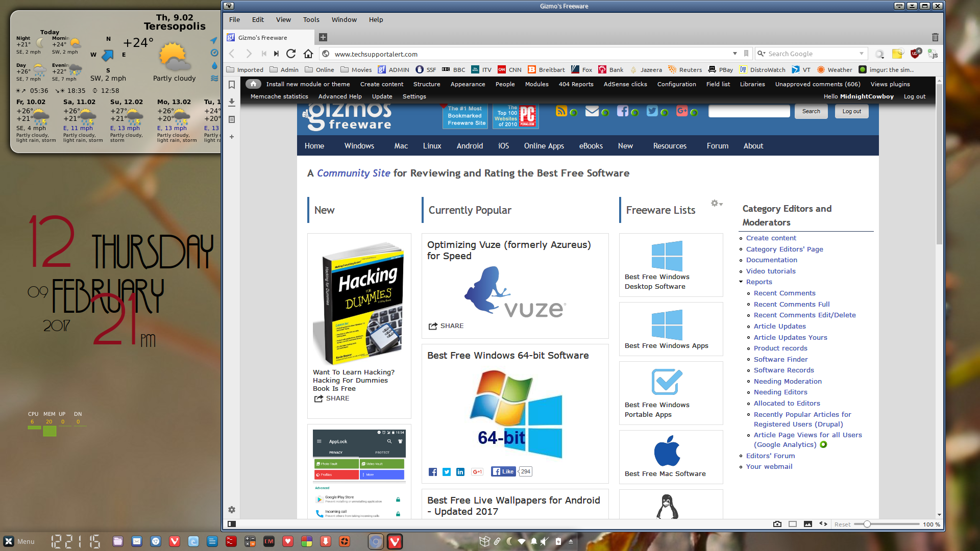Image resolution: width=980 pixels, height=551 pixels.
Task: Open the Imported bookmarks folder
Action: (245, 70)
